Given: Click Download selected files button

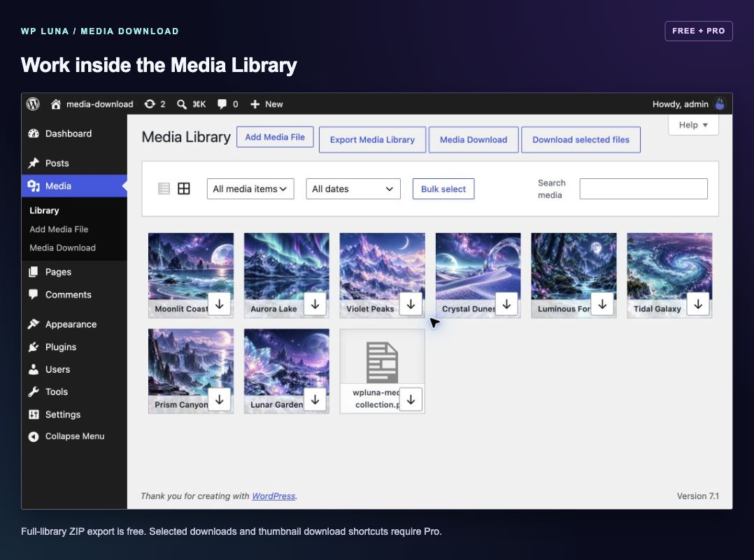Looking at the screenshot, I should (x=581, y=140).
